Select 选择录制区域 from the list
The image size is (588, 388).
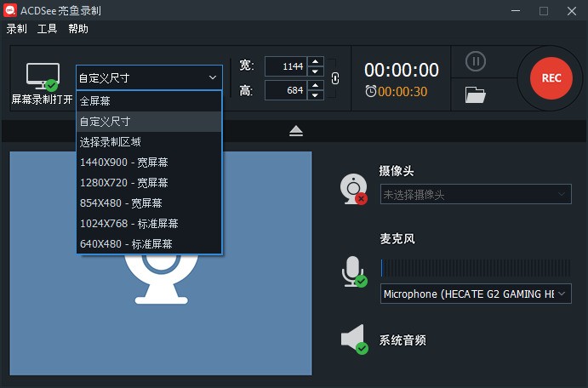pyautogui.click(x=149, y=142)
